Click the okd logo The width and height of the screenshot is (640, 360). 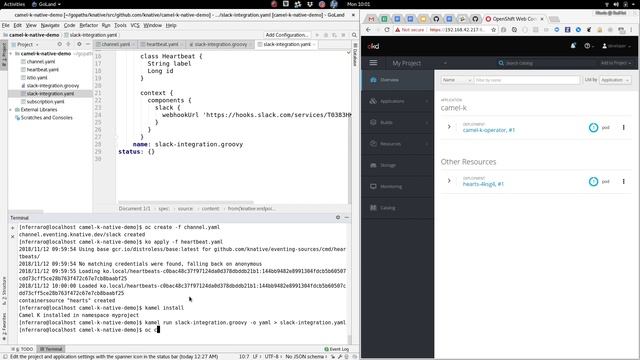click(x=373, y=46)
